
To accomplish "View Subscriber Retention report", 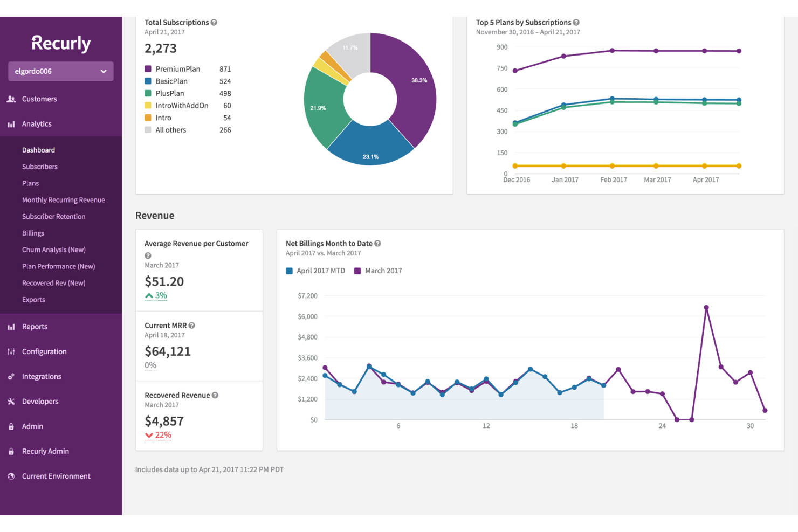I will 54,217.
